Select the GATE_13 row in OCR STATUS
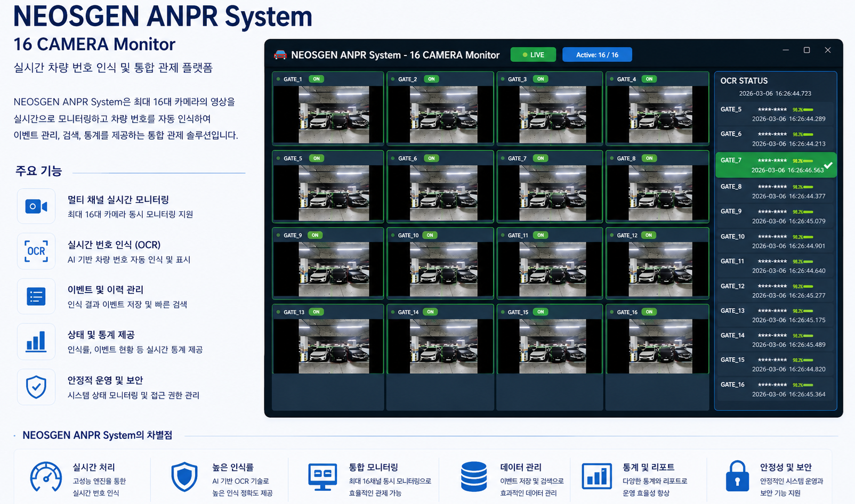Image resolution: width=855 pixels, height=504 pixels. tap(775, 315)
